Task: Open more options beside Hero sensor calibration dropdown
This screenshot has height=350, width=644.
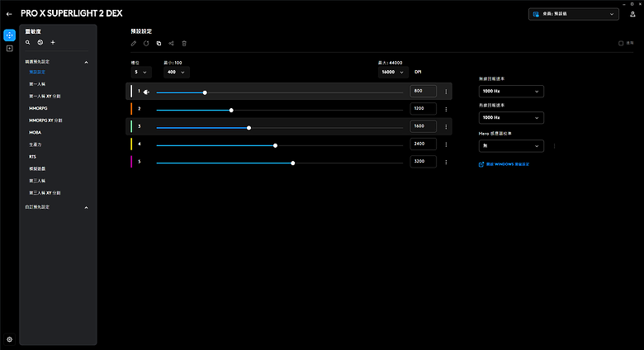Action: coord(555,146)
